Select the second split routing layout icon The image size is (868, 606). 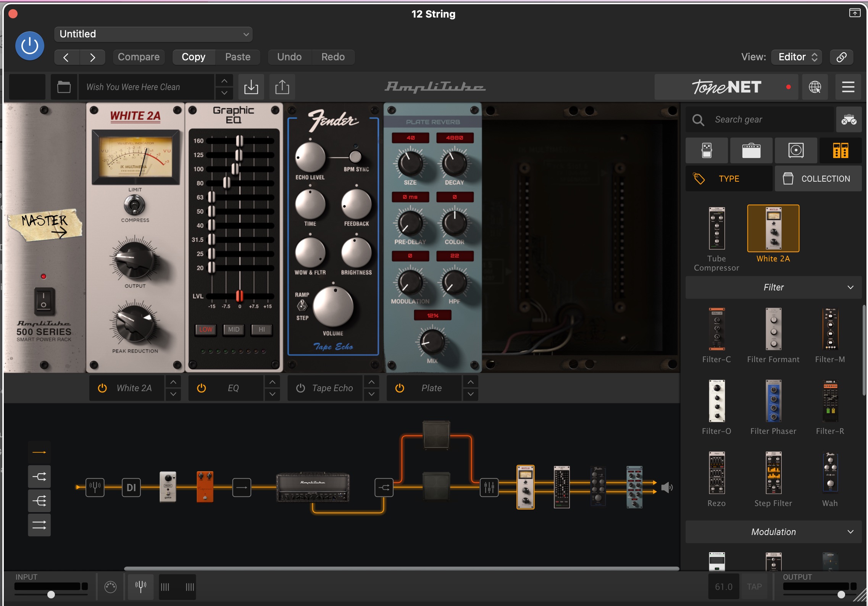(39, 477)
